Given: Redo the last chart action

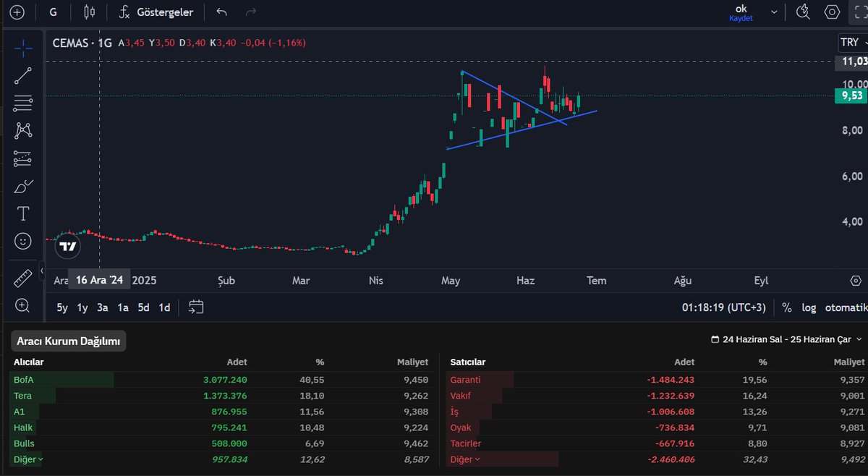Looking at the screenshot, I should 251,12.
